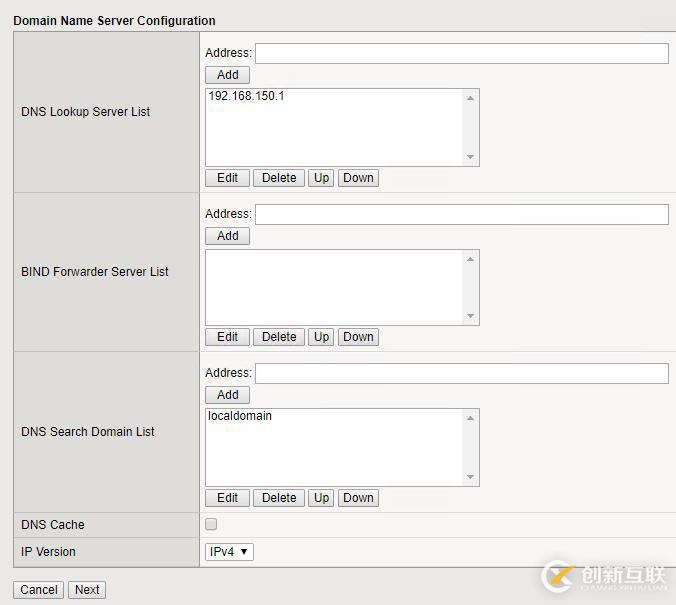Click Next to continue setup
Image resolution: width=676 pixels, height=605 pixels.
87,589
